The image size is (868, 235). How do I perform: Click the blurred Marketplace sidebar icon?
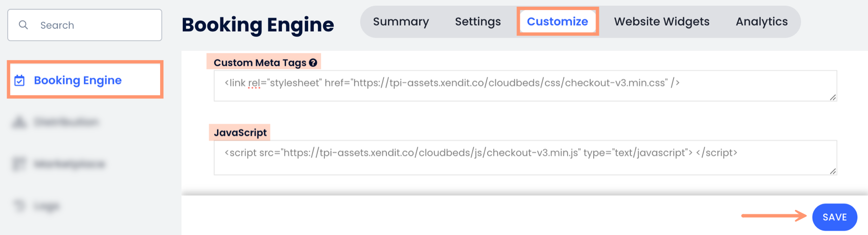(x=19, y=164)
